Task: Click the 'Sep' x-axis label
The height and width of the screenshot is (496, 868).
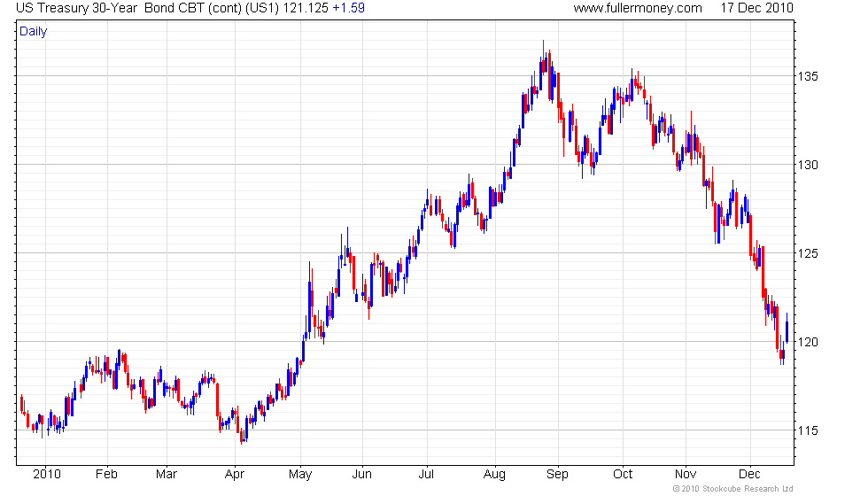Action: [557, 475]
